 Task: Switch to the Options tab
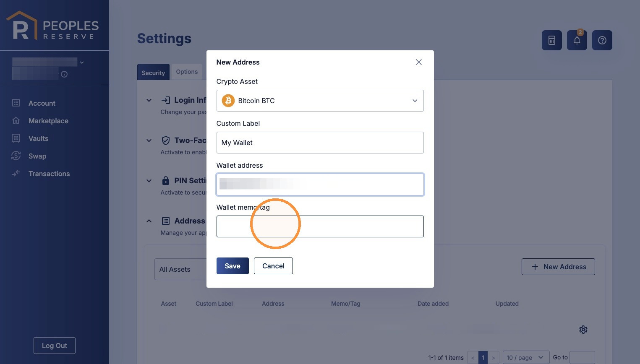187,72
